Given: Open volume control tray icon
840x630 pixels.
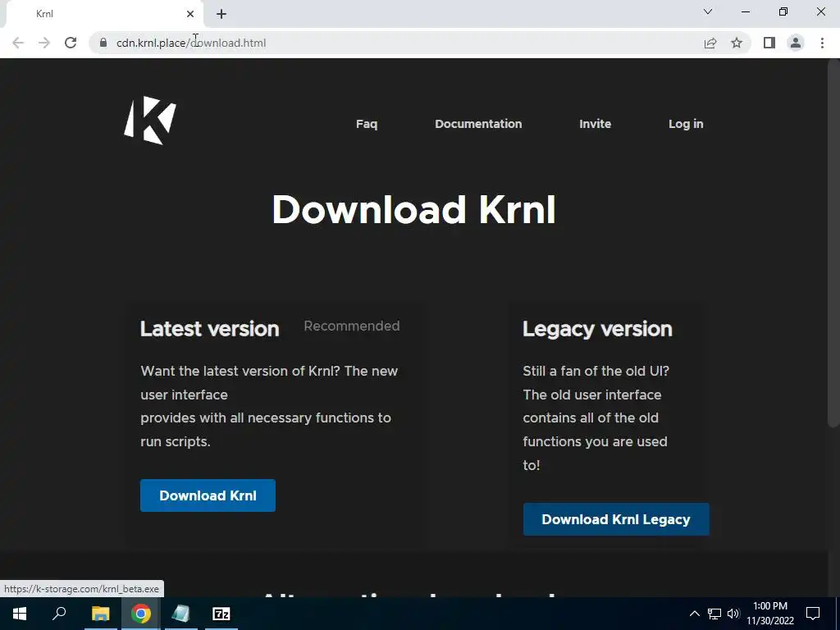Looking at the screenshot, I should tap(733, 614).
